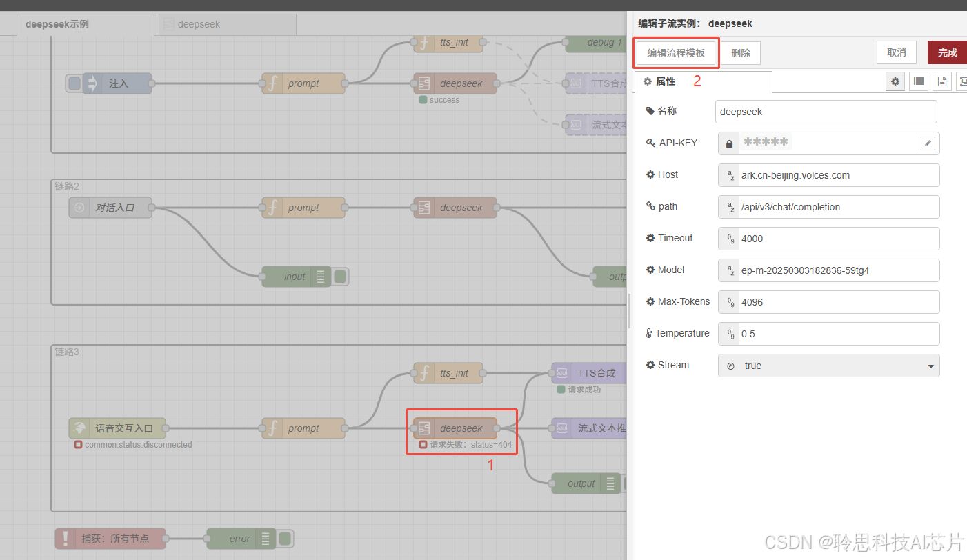
Task: Select the top prompt function node
Action: 303,83
